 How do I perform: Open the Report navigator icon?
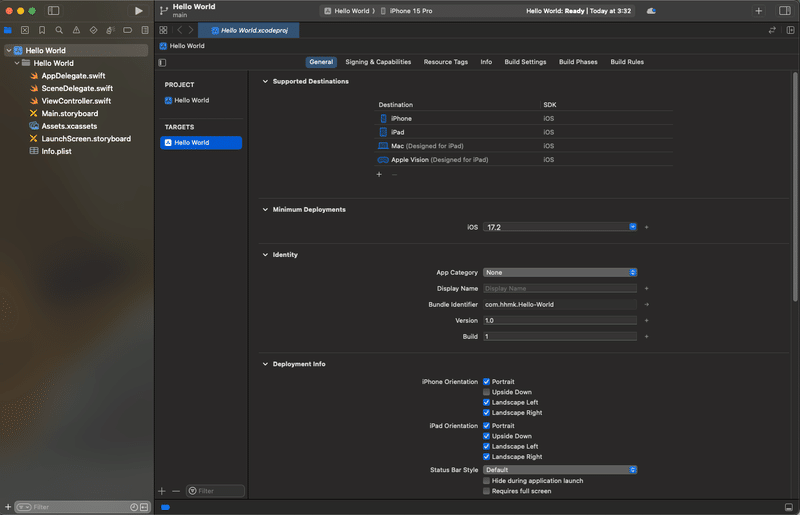coord(145,30)
